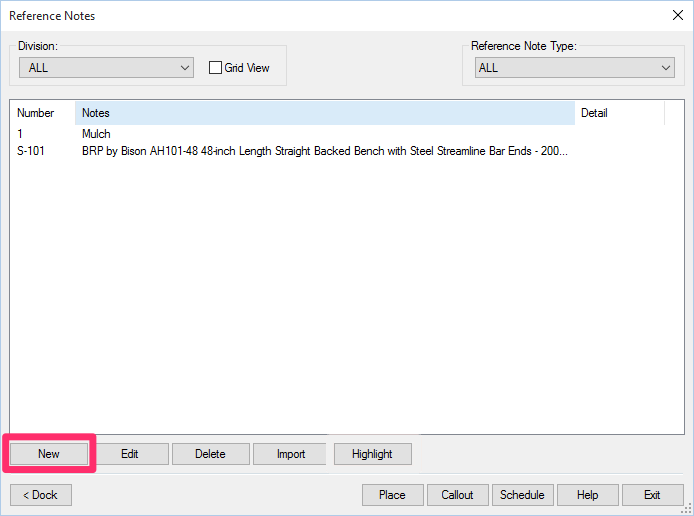Viewport: 694px width, 516px height.
Task: Dock the dialog with < Dock
Action: tap(41, 495)
